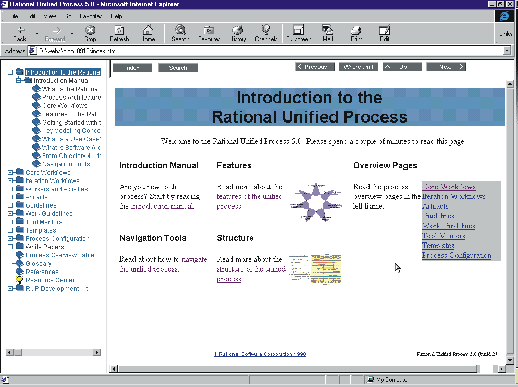This screenshot has height=387, width=518.
Task: Collapse the Introduction Manual tree node
Action: click(19, 80)
